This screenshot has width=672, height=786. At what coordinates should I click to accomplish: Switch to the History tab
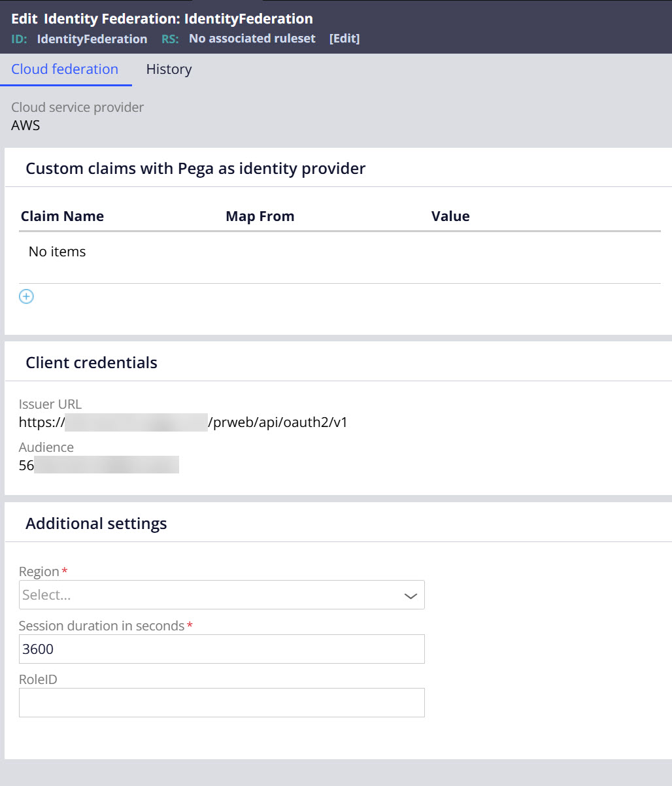click(169, 69)
